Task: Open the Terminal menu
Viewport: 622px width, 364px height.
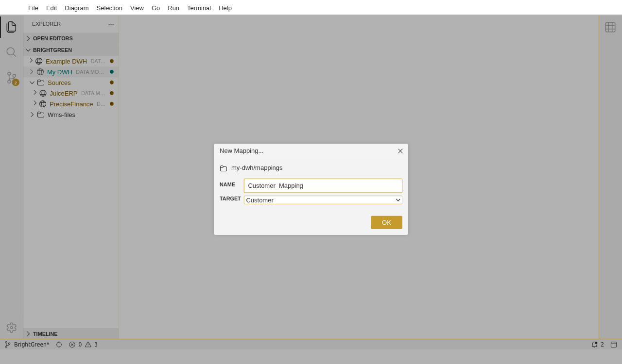Action: [199, 8]
